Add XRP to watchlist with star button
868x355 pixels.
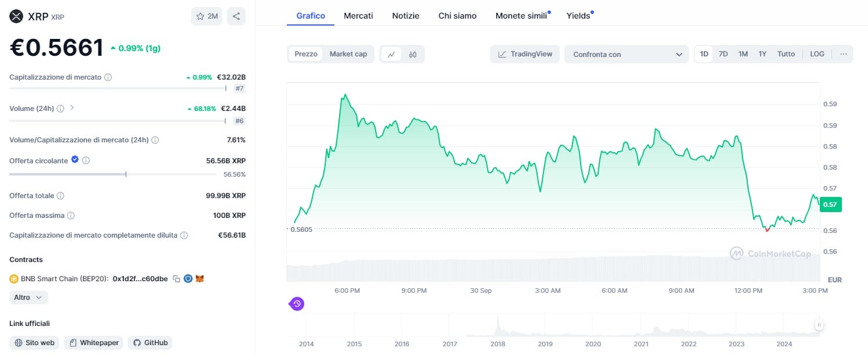pyautogui.click(x=206, y=16)
